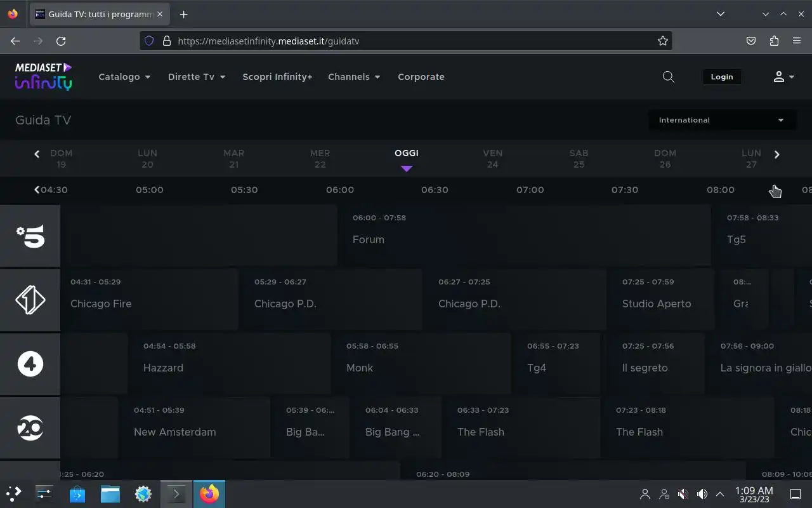
Task: Open the Pocket save icon
Action: pos(751,41)
